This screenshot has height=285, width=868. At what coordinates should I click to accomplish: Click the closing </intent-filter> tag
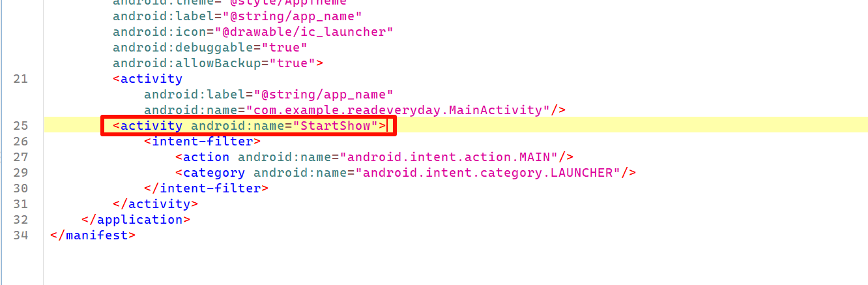207,188
